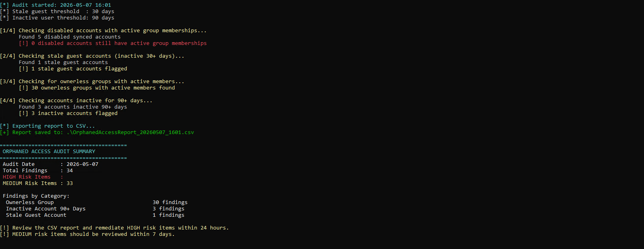Click the step 3/4 ownerless groups heading
This screenshot has width=644, height=249.
pyautogui.click(x=92, y=82)
